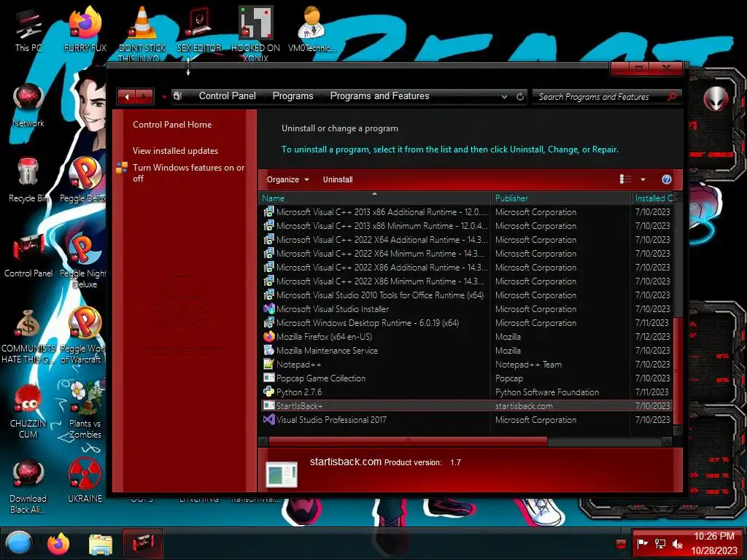Click the volume muted tray icon
Image resolution: width=747 pixels, height=560 pixels.
(678, 543)
